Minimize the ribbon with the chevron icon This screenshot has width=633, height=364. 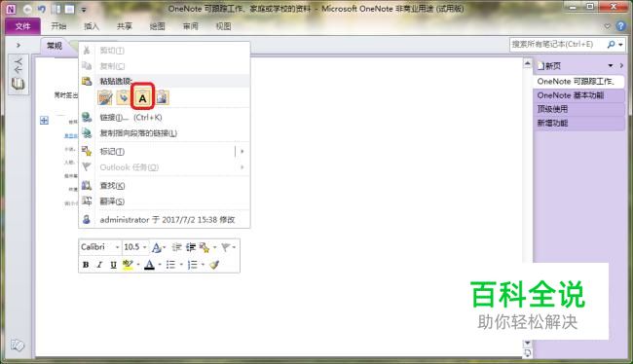[607, 26]
